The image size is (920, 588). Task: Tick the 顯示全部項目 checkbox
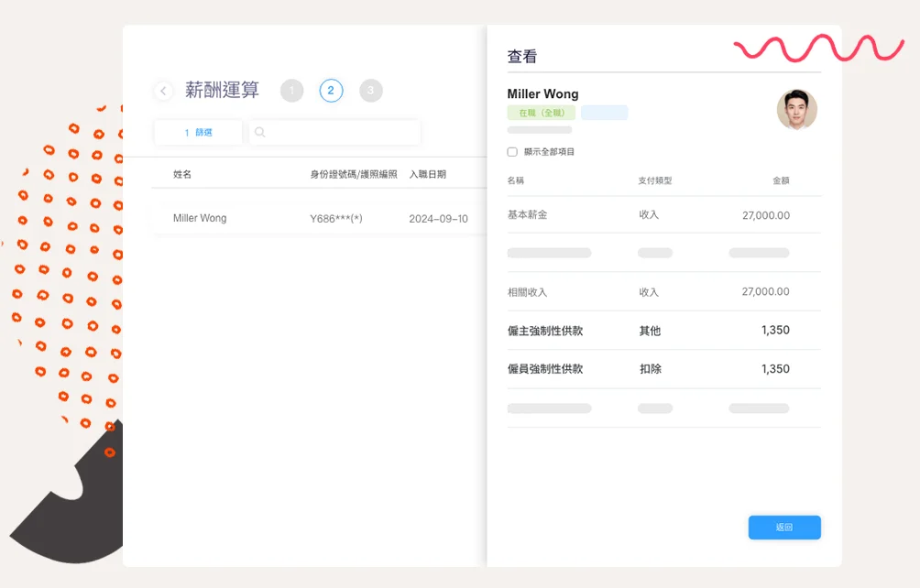512,152
